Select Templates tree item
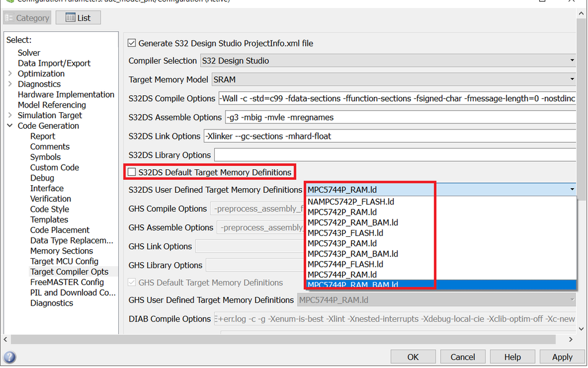Viewport: 588px width, 368px height. tap(49, 219)
